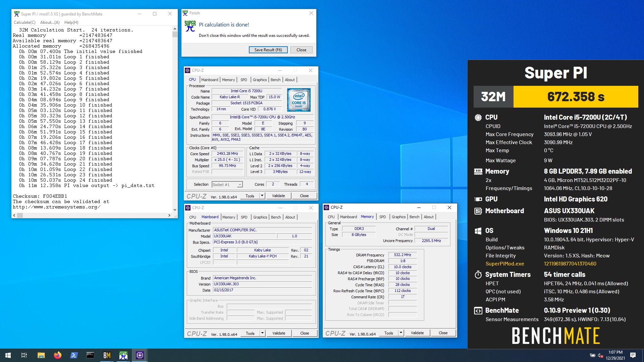Click the System Timers clock icon
Image resolution: width=644 pixels, height=362 pixels.
coord(478,275)
